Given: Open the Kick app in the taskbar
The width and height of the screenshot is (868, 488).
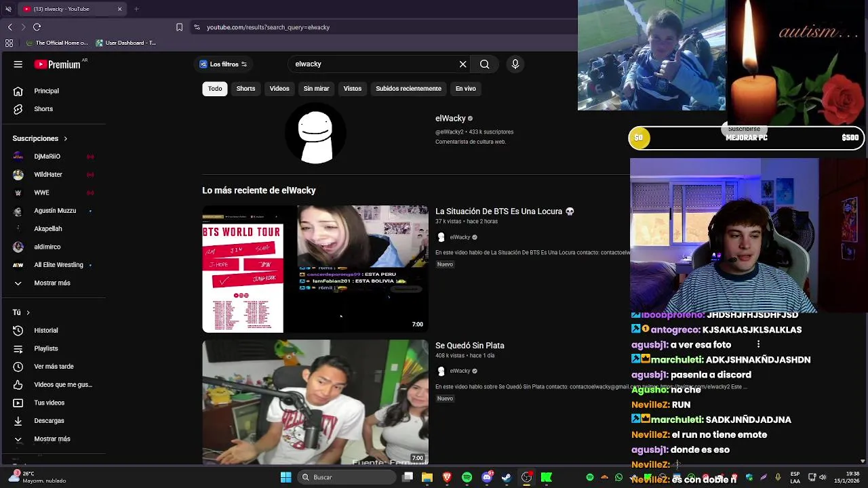Looking at the screenshot, I should pyautogui.click(x=547, y=477).
